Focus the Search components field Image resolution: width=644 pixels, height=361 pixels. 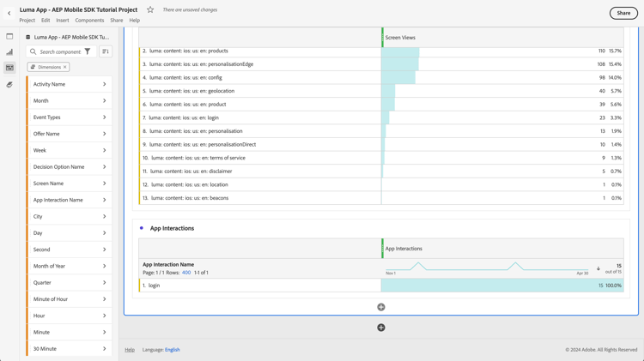coord(60,51)
